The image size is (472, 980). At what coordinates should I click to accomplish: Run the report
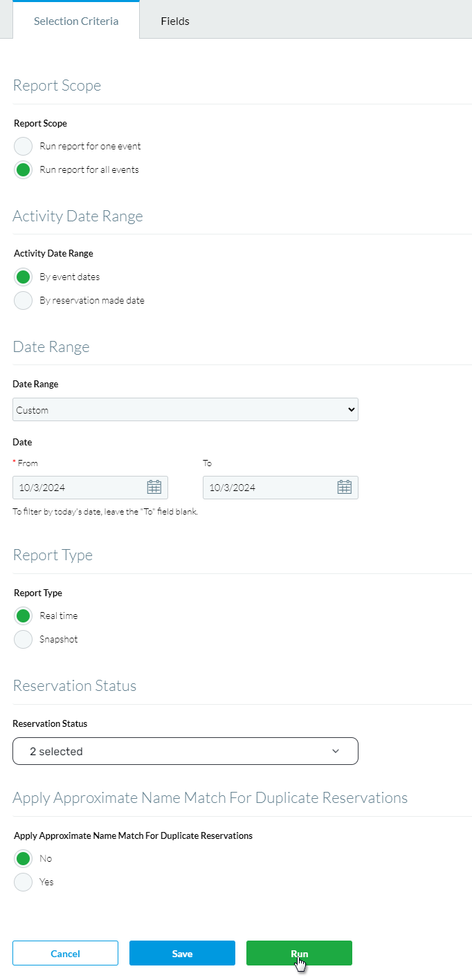point(298,953)
